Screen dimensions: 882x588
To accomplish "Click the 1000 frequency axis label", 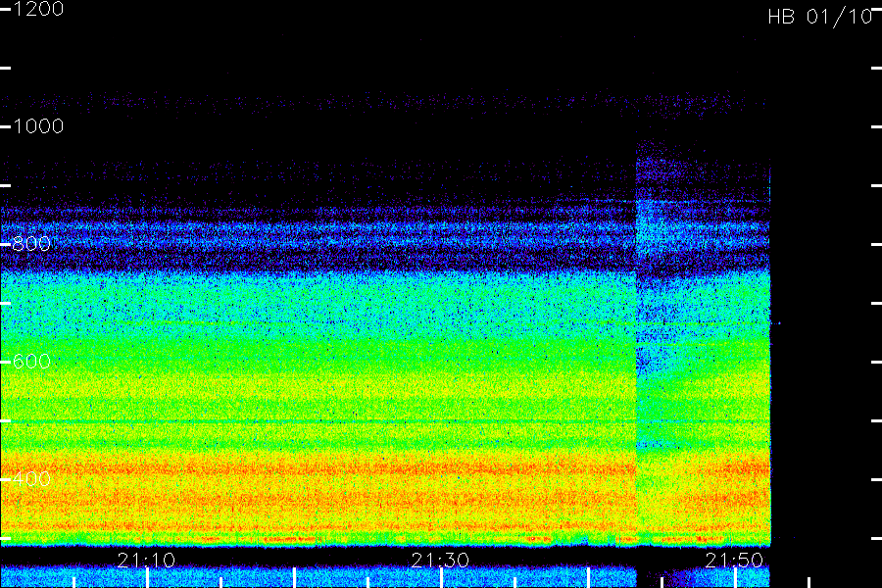I will pos(38,126).
